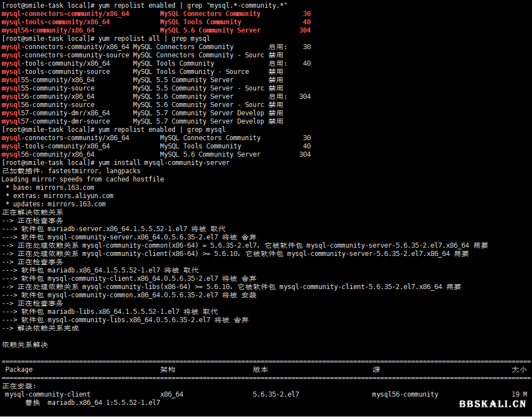Select the 版本 column header
Screen dimensions: 532x417
pyautogui.click(x=260, y=370)
